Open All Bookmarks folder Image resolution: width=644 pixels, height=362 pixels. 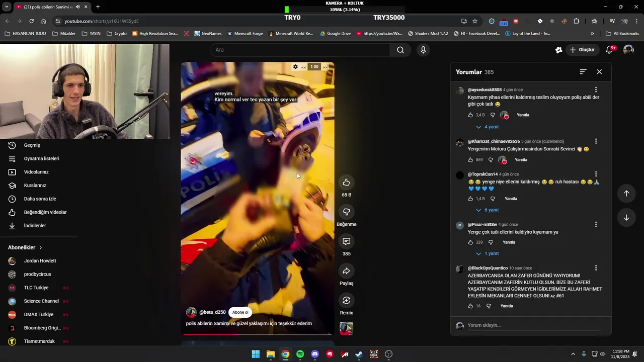point(622,34)
